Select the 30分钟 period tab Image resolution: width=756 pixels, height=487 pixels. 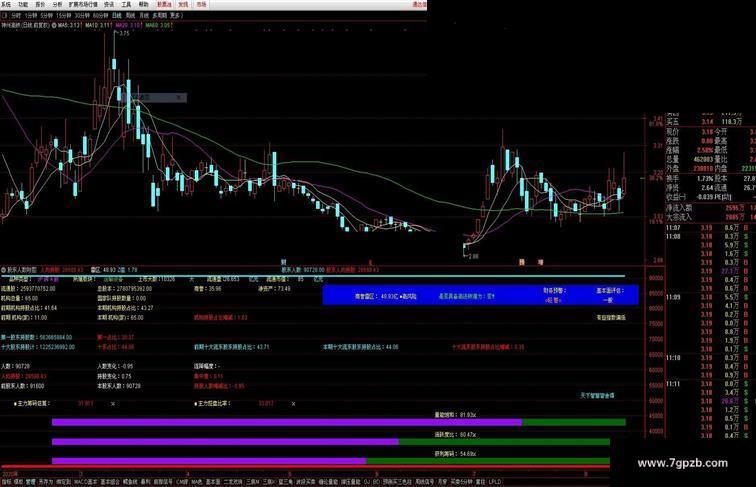(x=82, y=15)
